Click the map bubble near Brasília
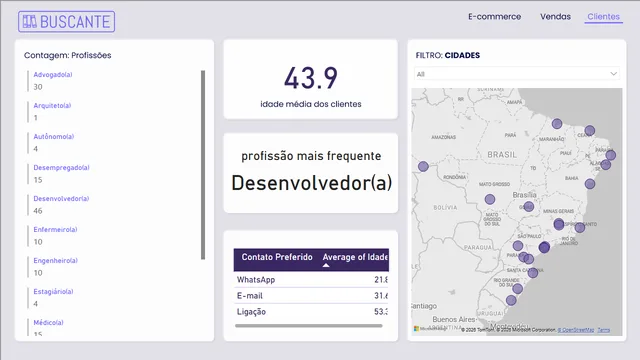Viewport: 640px width, 360px height. [x=529, y=206]
